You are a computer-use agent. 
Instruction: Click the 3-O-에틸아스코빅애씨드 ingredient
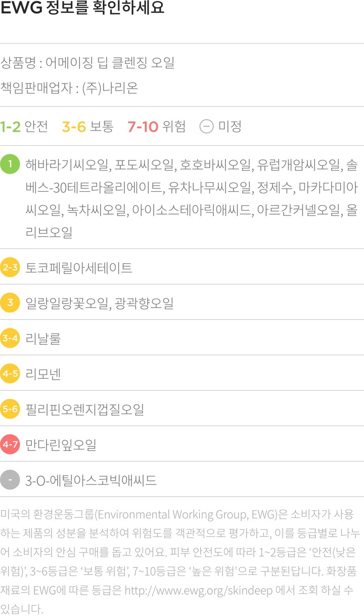[90, 480]
